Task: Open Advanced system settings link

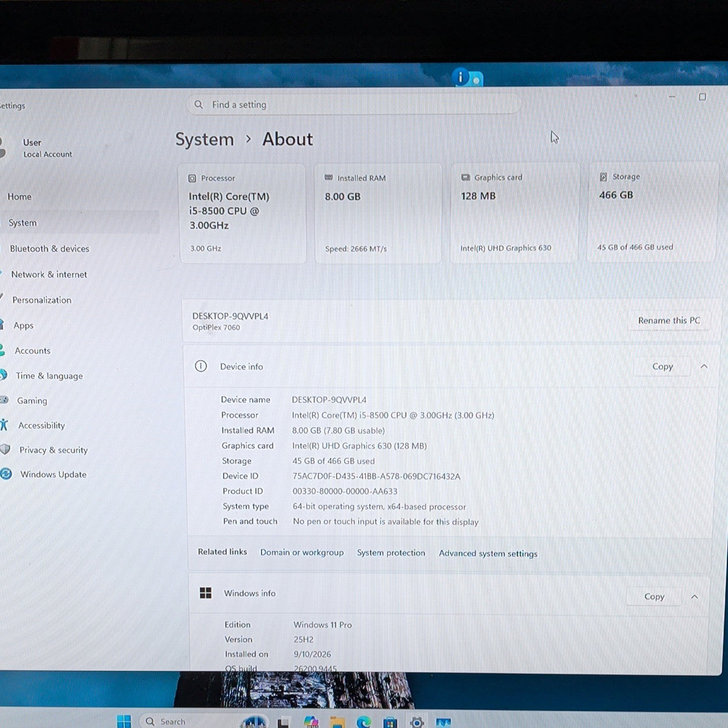Action: [x=488, y=553]
